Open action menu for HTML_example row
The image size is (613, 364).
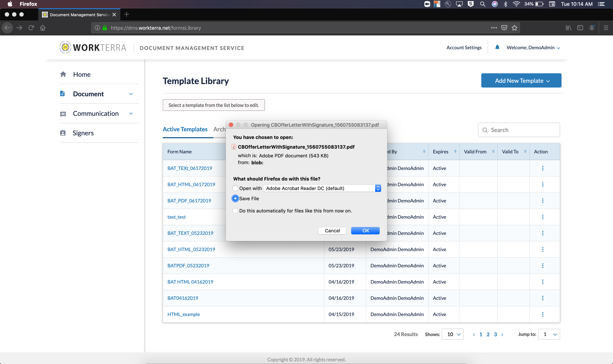pos(543,314)
